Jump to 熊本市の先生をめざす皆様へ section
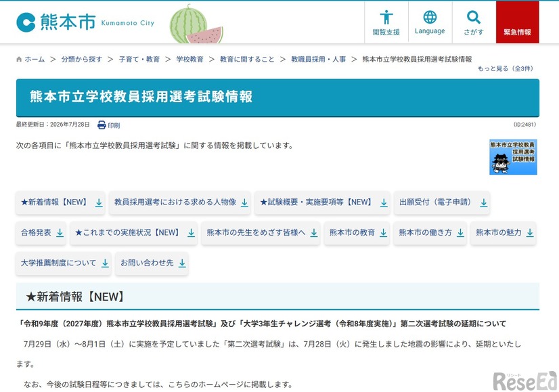The width and height of the screenshot is (559, 392). coord(261,233)
